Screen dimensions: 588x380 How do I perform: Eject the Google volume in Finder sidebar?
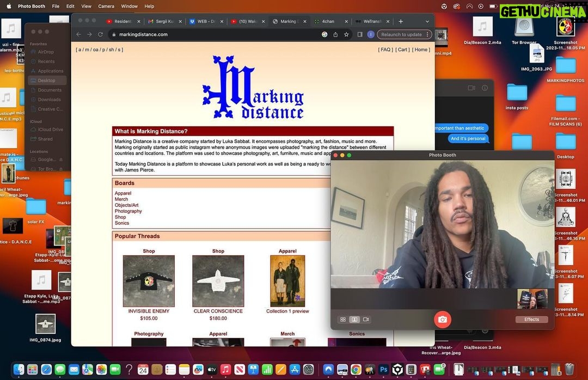click(61, 160)
